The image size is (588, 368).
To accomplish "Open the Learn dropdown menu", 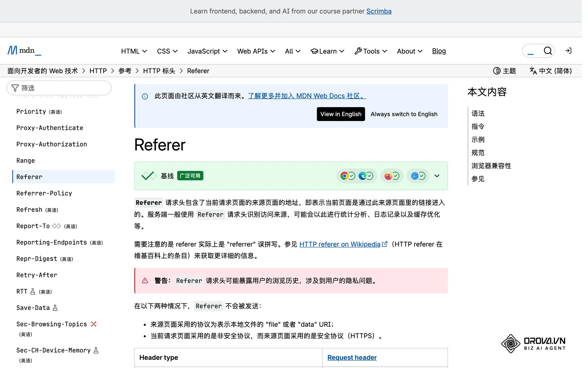I will (x=327, y=51).
